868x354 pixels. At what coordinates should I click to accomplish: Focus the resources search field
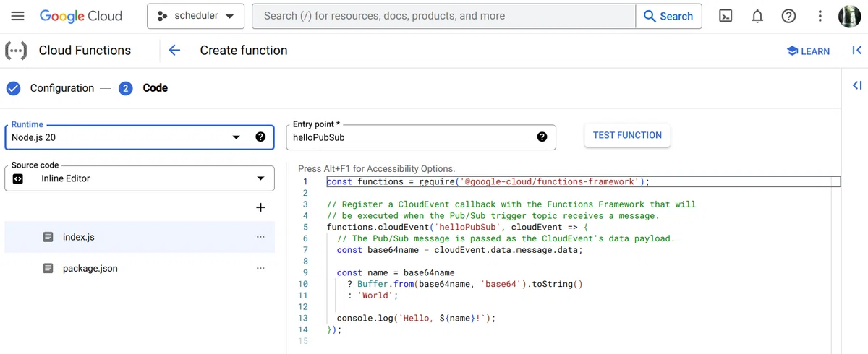[443, 16]
